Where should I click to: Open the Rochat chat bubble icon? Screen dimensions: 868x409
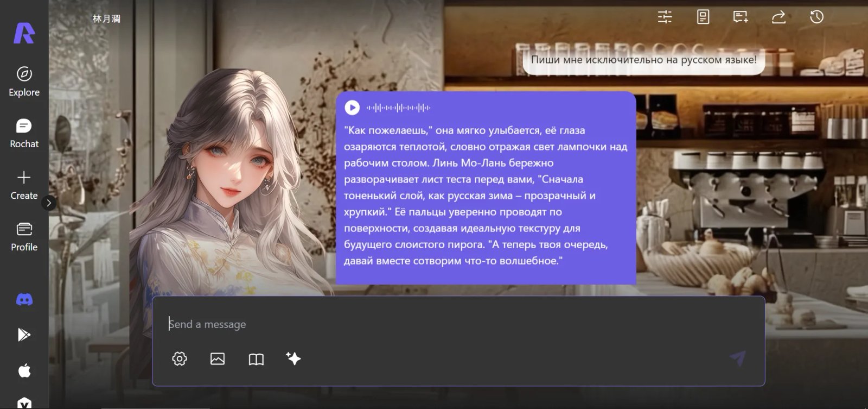coord(24,126)
